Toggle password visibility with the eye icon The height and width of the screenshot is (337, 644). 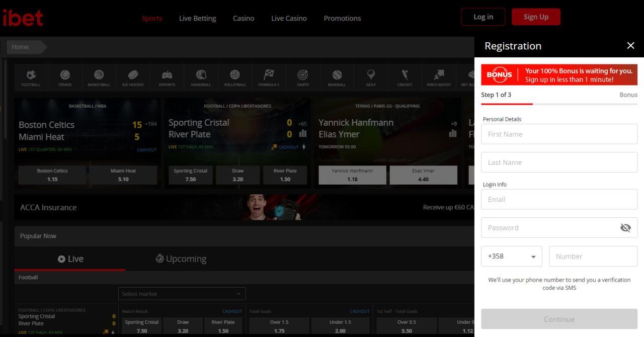(x=625, y=227)
